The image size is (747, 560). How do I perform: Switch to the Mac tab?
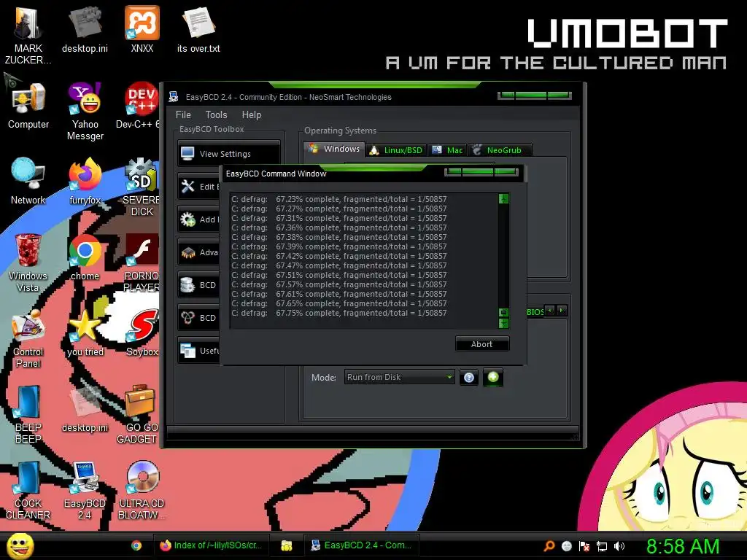[447, 150]
